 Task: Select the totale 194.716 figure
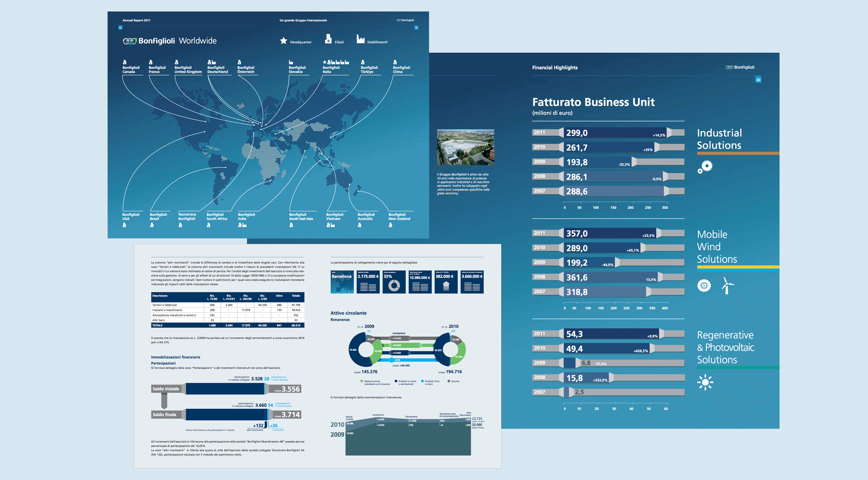pos(450,372)
